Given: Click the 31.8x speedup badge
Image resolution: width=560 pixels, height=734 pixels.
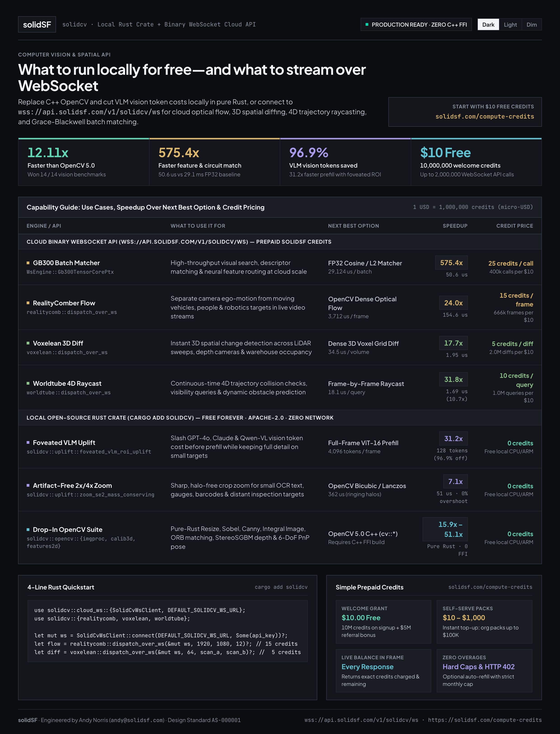Looking at the screenshot, I should pos(453,379).
